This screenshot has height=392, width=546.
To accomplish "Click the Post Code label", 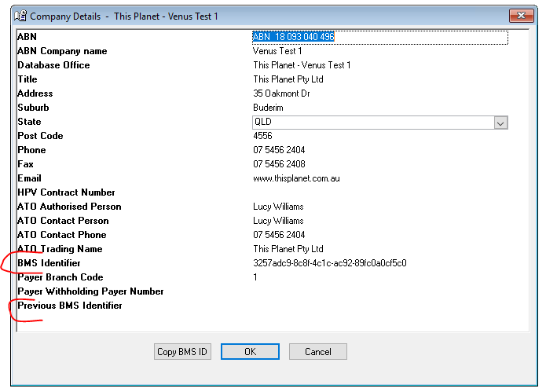I will 40,136.
